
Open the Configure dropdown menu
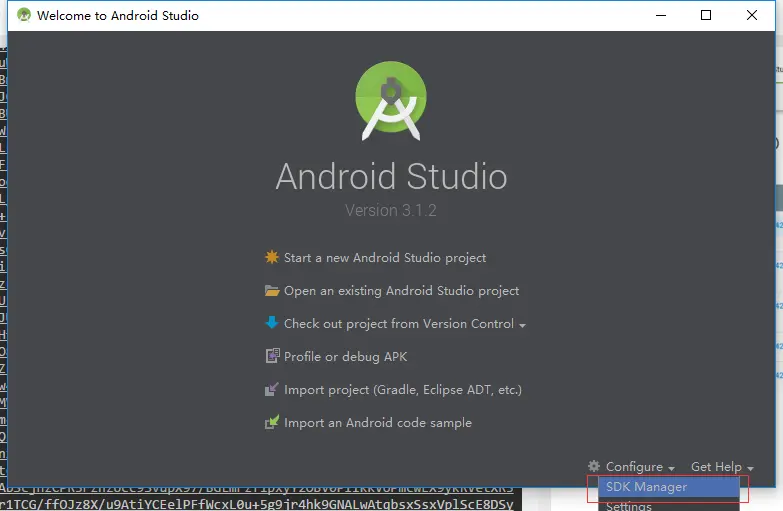(640, 467)
